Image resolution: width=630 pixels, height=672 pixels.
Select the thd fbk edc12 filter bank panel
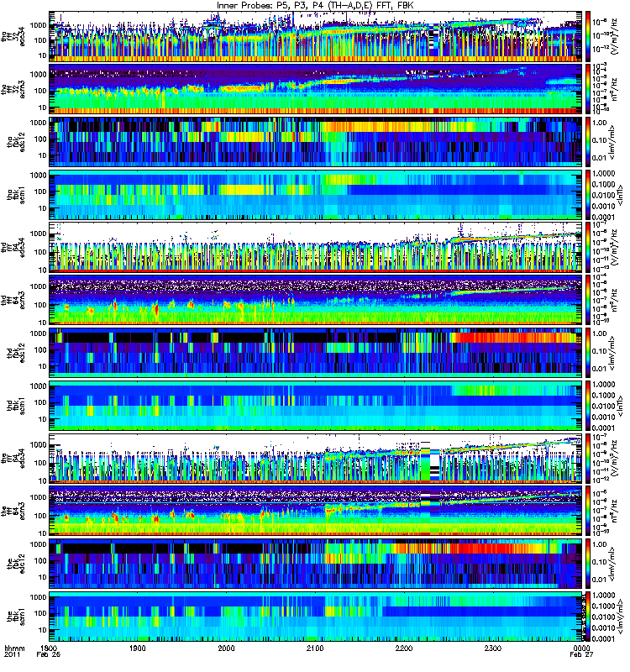coord(315,353)
